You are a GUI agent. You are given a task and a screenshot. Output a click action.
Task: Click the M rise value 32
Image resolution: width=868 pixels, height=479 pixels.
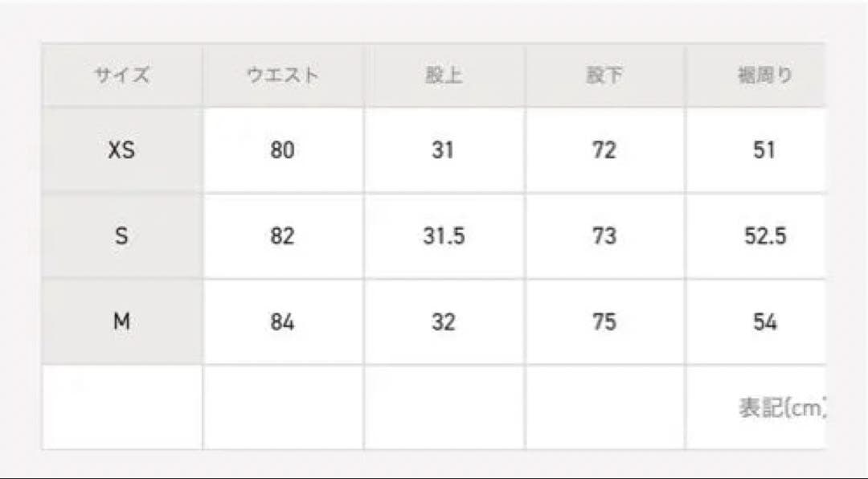tap(443, 322)
